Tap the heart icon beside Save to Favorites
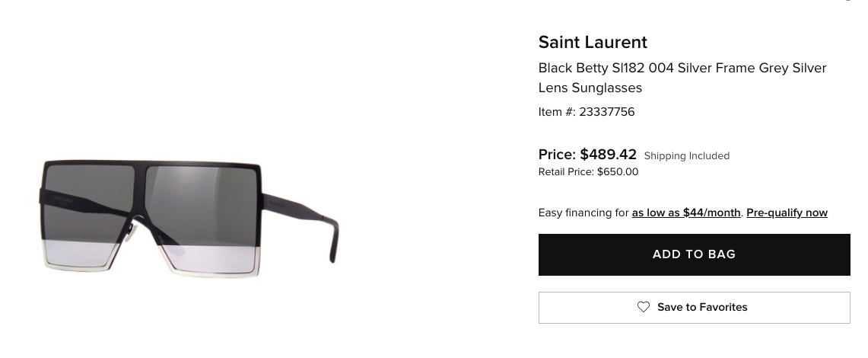 click(644, 307)
